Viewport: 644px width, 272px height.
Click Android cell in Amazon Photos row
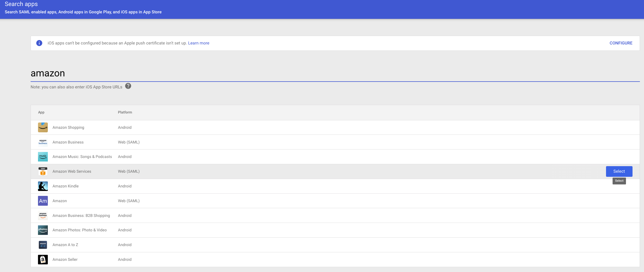coord(125,230)
